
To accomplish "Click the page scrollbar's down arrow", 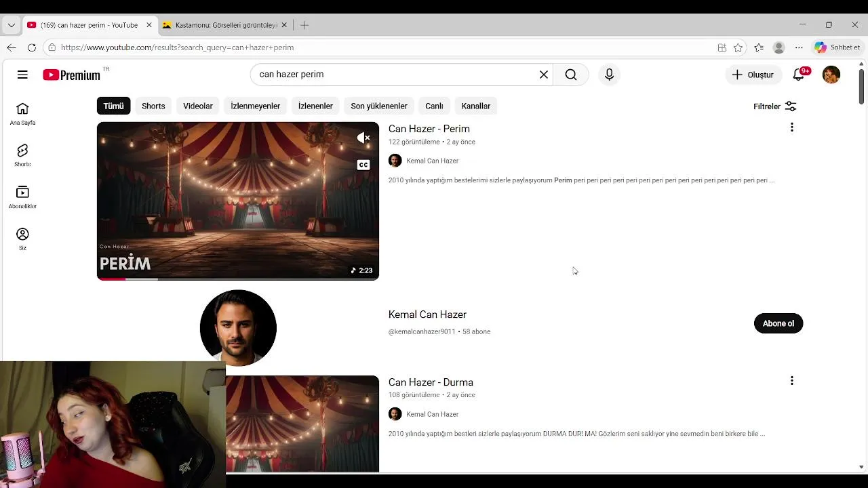I will (x=861, y=467).
